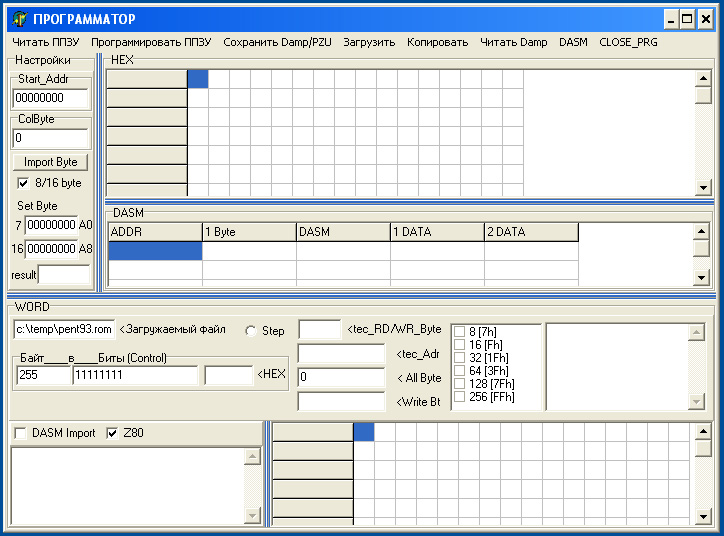The width and height of the screenshot is (724, 536).
Task: Click the All Byte input field
Action: (341, 377)
